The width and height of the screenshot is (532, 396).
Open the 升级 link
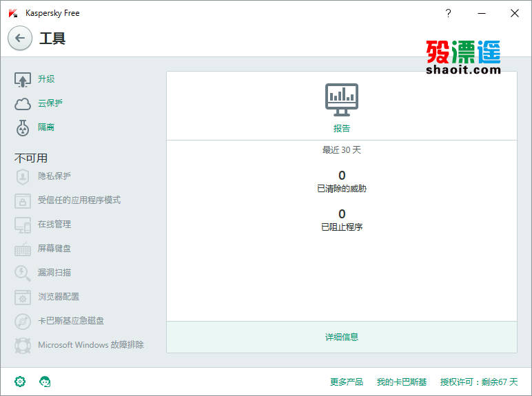pyautogui.click(x=46, y=79)
